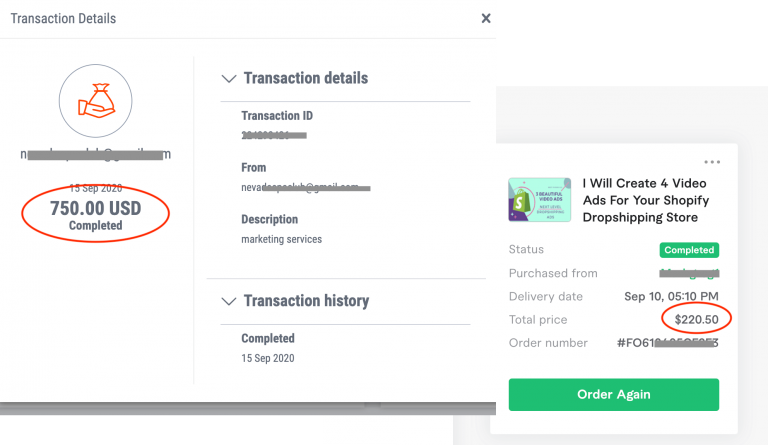Select the redacted Transaction ID value
This screenshot has width=768, height=445.
[274, 133]
